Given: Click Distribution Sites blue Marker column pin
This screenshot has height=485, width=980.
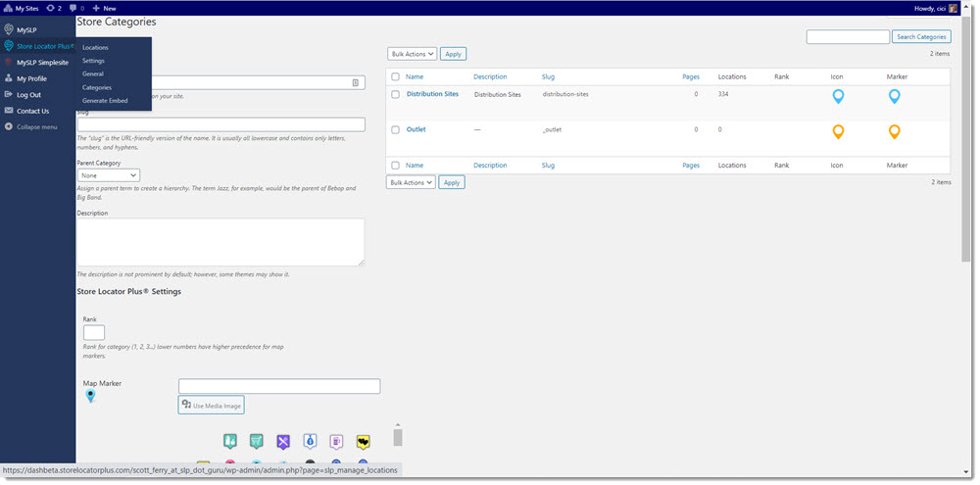Looking at the screenshot, I should pos(895,96).
